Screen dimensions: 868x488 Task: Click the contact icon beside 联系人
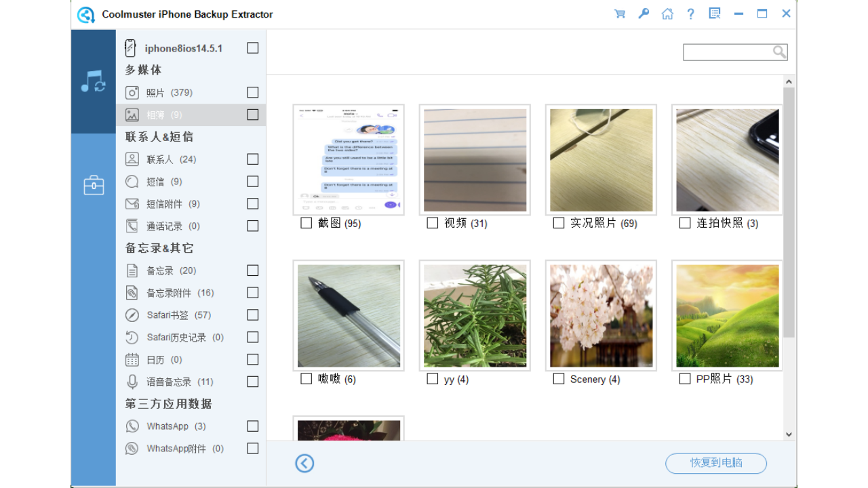pyautogui.click(x=131, y=159)
